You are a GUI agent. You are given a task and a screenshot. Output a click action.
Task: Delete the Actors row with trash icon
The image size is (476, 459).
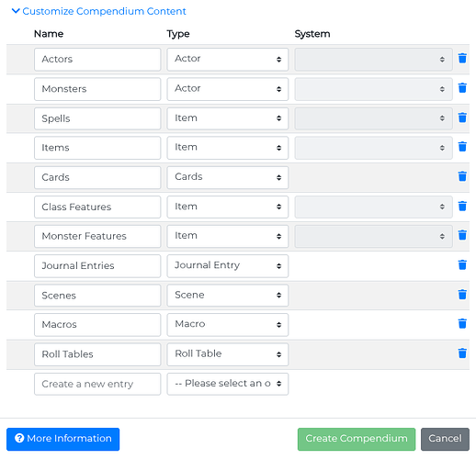(462, 58)
